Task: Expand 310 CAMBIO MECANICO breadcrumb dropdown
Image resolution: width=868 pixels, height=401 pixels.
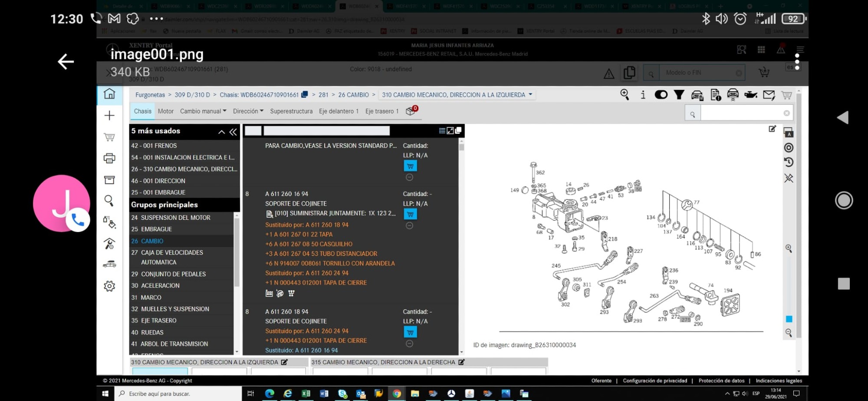Action: [x=530, y=94]
